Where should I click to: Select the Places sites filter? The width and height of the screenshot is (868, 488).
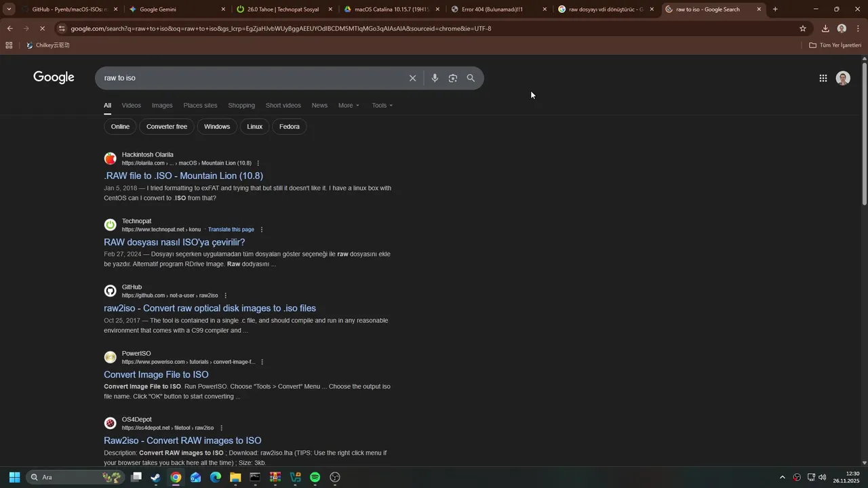point(200,106)
